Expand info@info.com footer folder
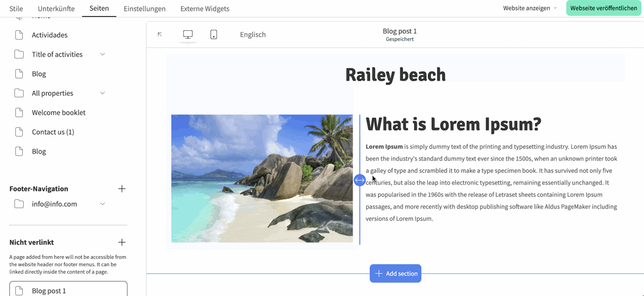The image size is (644, 296). 102,204
